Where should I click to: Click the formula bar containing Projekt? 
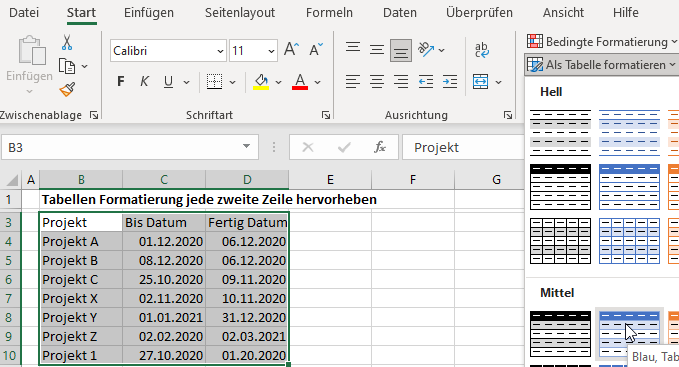[463, 147]
